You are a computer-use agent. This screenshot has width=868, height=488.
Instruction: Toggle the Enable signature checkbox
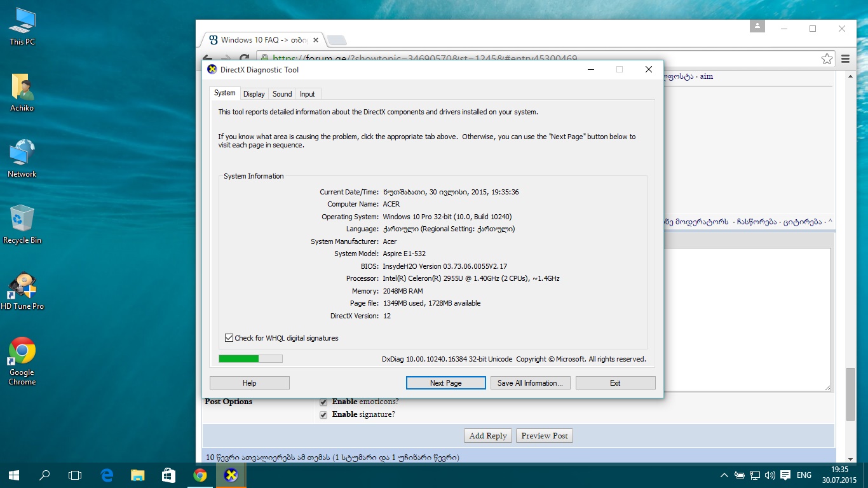pos(323,414)
